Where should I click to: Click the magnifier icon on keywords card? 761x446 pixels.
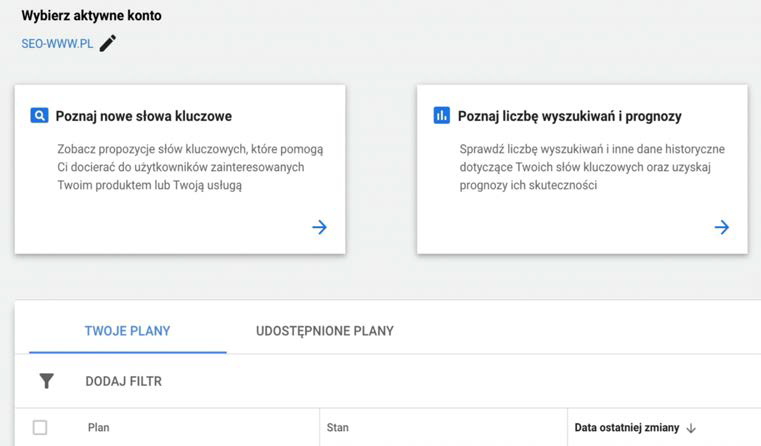click(x=39, y=116)
